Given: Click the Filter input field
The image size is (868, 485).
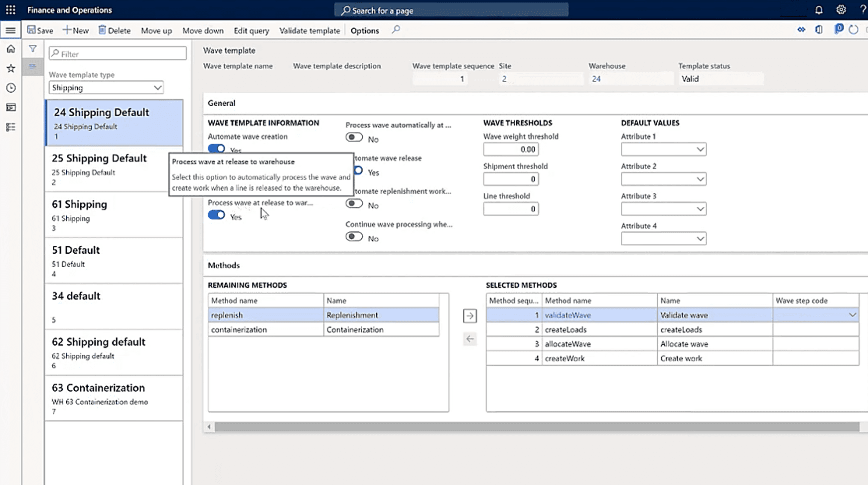Looking at the screenshot, I should [118, 53].
